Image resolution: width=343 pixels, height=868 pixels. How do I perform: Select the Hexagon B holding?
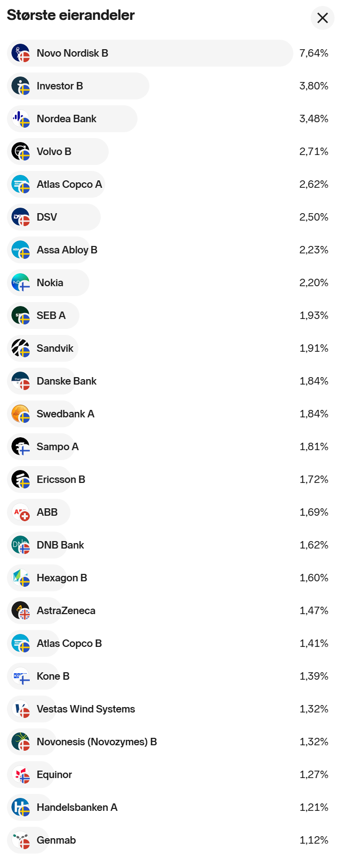62,578
